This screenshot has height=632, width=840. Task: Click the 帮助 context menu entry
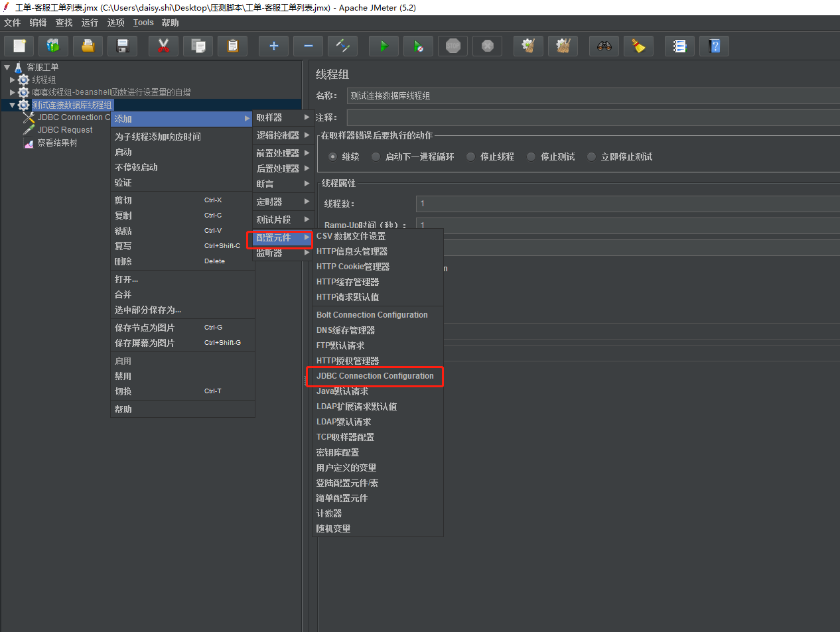[x=182, y=409]
